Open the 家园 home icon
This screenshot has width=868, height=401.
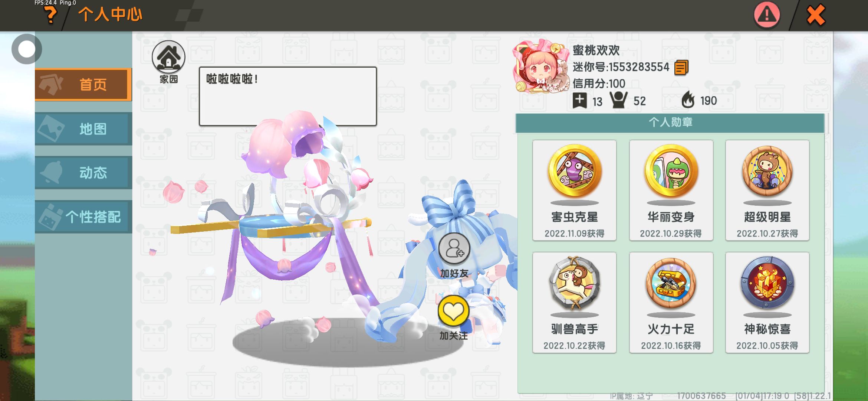[x=168, y=57]
